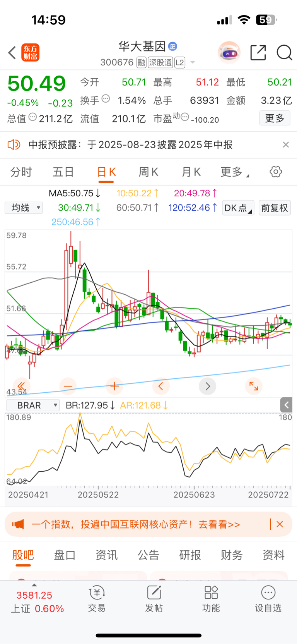The width and height of the screenshot is (297, 644).
Task: Tap the 上证 3581.25 index ticker
Action: (37, 602)
